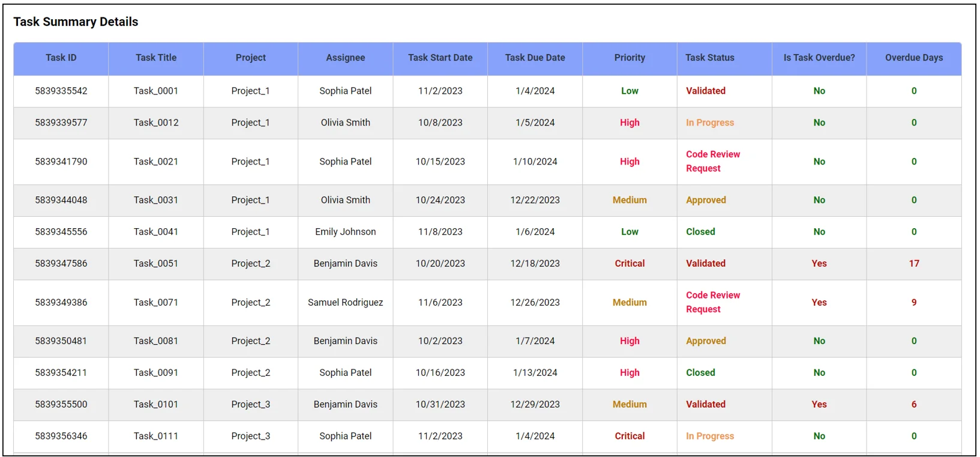980x457 pixels.
Task: Open the Task_0051 title cell
Action: tap(155, 264)
